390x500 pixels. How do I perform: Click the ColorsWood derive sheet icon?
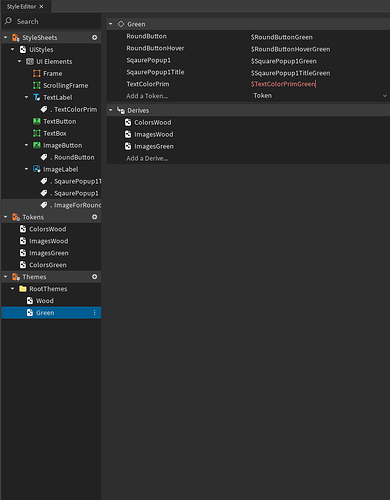point(128,122)
